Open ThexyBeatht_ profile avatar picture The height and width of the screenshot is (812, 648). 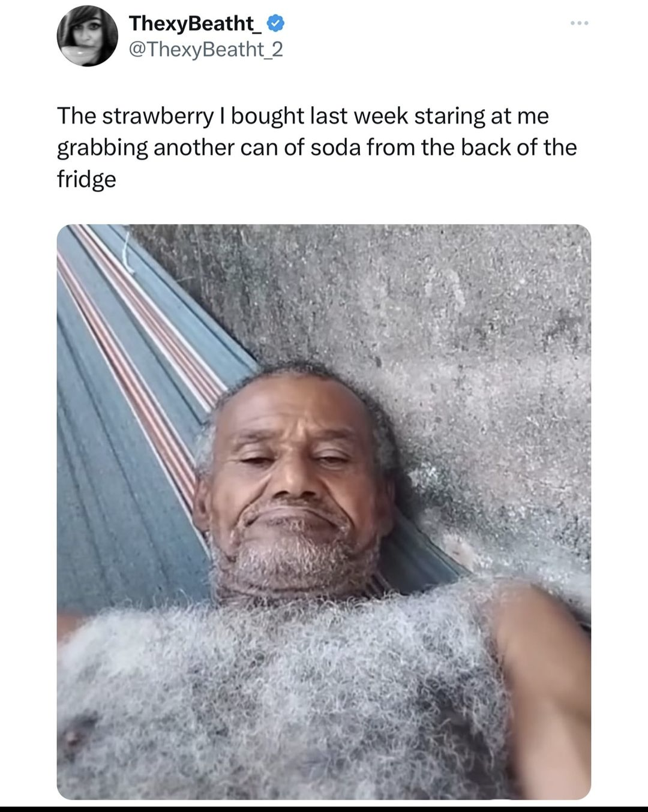(88, 36)
